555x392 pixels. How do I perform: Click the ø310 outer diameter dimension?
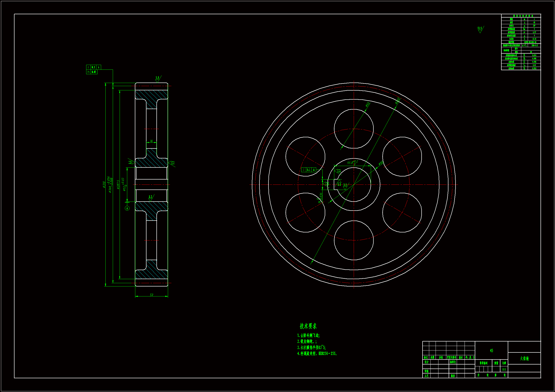[104, 185]
